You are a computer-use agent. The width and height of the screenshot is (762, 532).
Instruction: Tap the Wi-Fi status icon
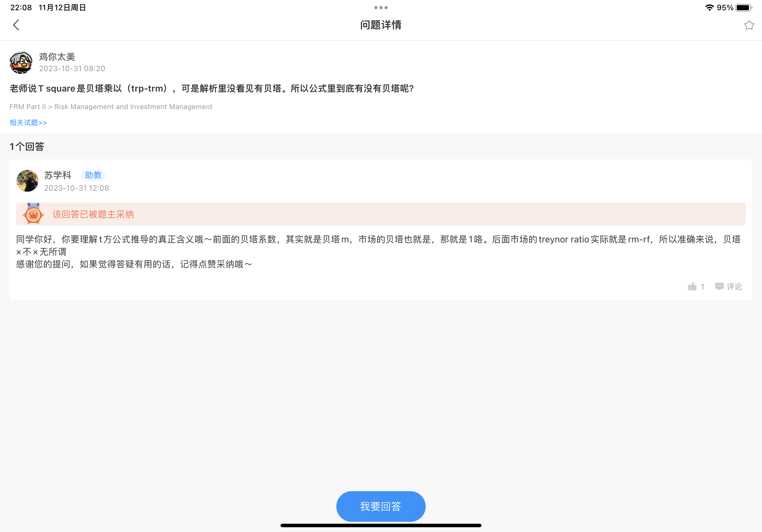coord(709,8)
